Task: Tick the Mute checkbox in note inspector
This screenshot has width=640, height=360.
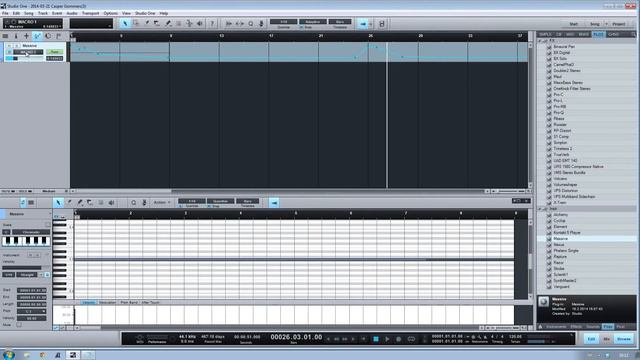Action: 19,325
